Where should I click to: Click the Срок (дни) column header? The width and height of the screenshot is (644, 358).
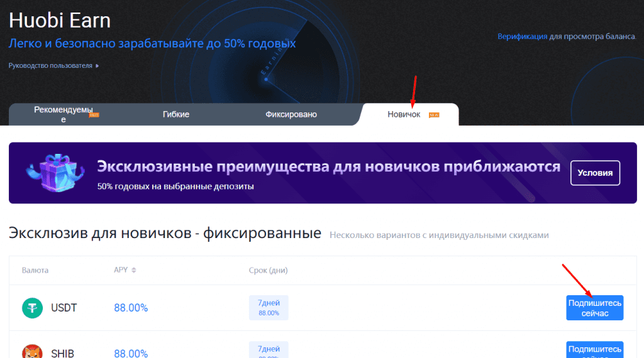tap(268, 270)
